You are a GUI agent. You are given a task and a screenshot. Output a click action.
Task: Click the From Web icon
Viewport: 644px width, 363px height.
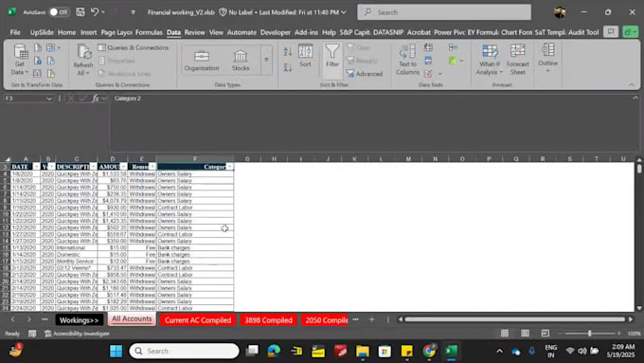38,61
